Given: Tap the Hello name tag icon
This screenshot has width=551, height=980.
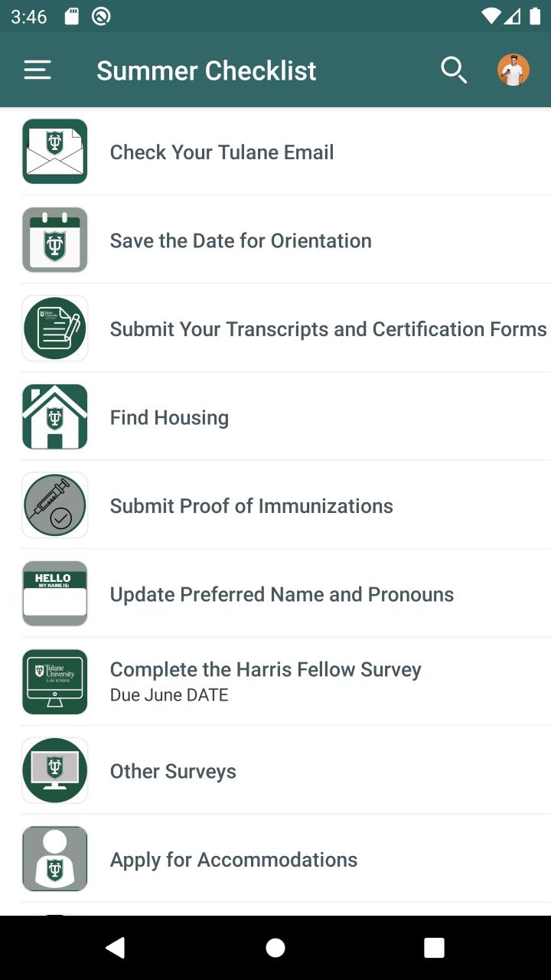Looking at the screenshot, I should 54,593.
